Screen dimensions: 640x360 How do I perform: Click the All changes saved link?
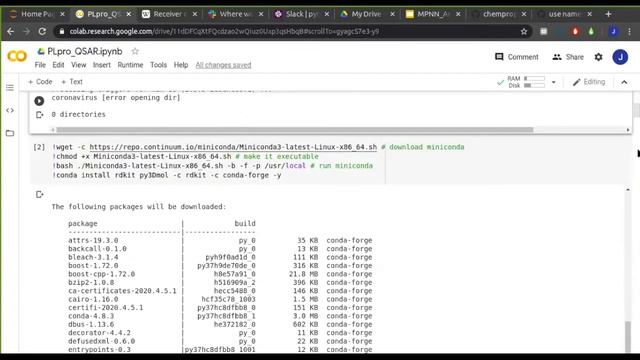223,65
